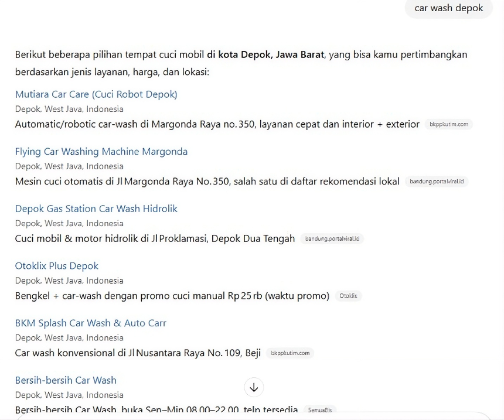Click text 'Mesin cuci otomatis di Jl Margonda Raya'

point(105,182)
